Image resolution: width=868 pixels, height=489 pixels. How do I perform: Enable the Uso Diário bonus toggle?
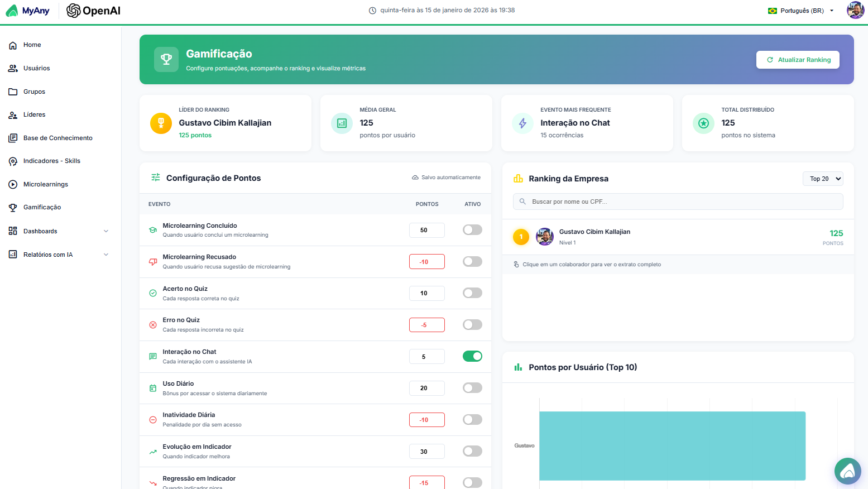[472, 387]
